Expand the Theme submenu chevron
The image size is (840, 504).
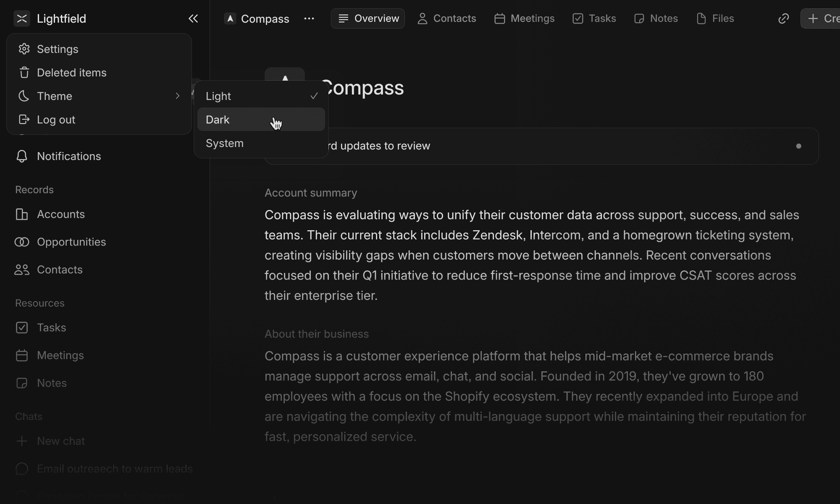(177, 96)
